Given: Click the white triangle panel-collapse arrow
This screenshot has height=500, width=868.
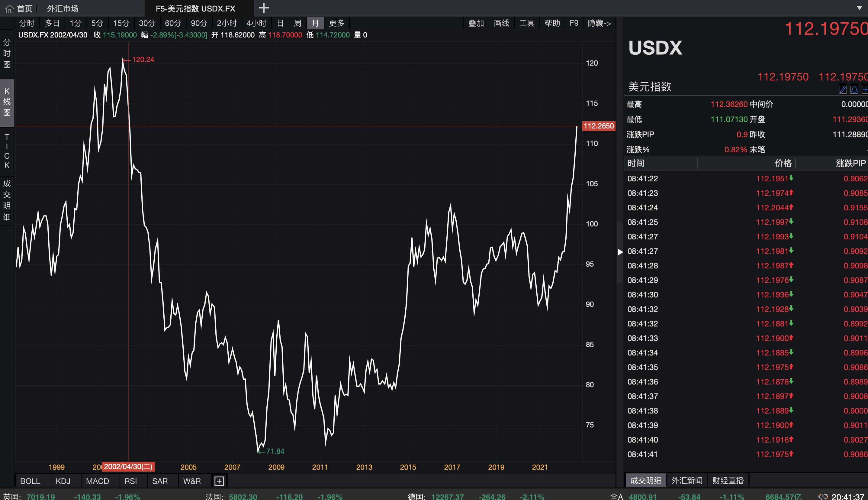Looking at the screenshot, I should 620,252.
